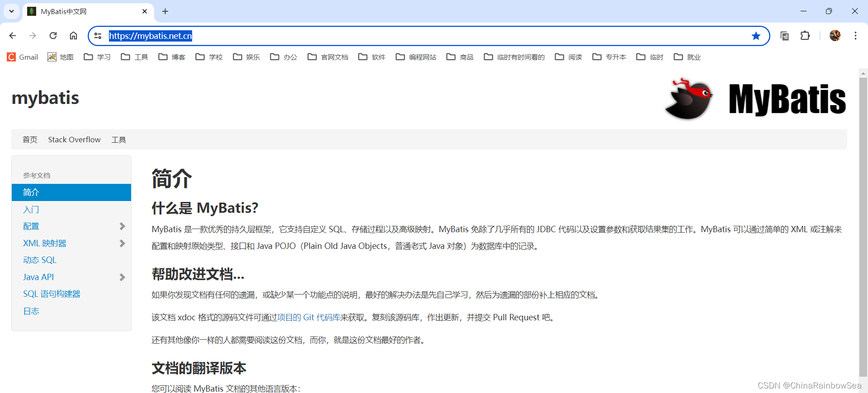Select 简介 in the sidebar
Image resolution: width=868 pixels, height=393 pixels.
coord(71,192)
